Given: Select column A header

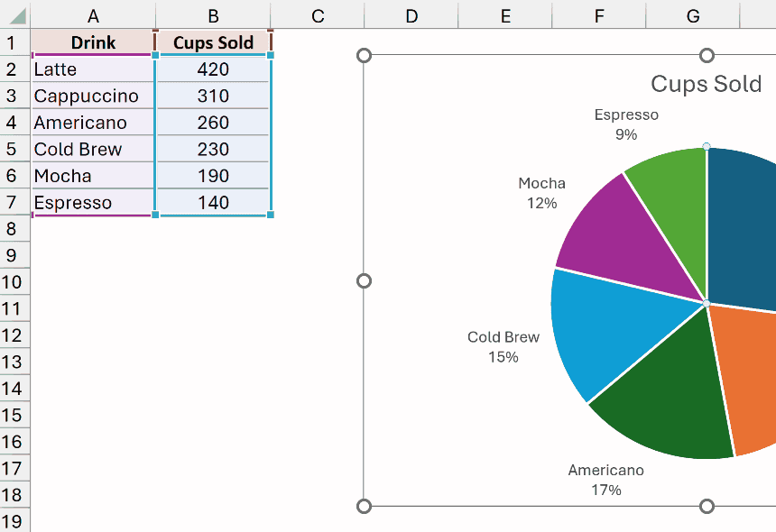Looking at the screenshot, I should coord(93,16).
